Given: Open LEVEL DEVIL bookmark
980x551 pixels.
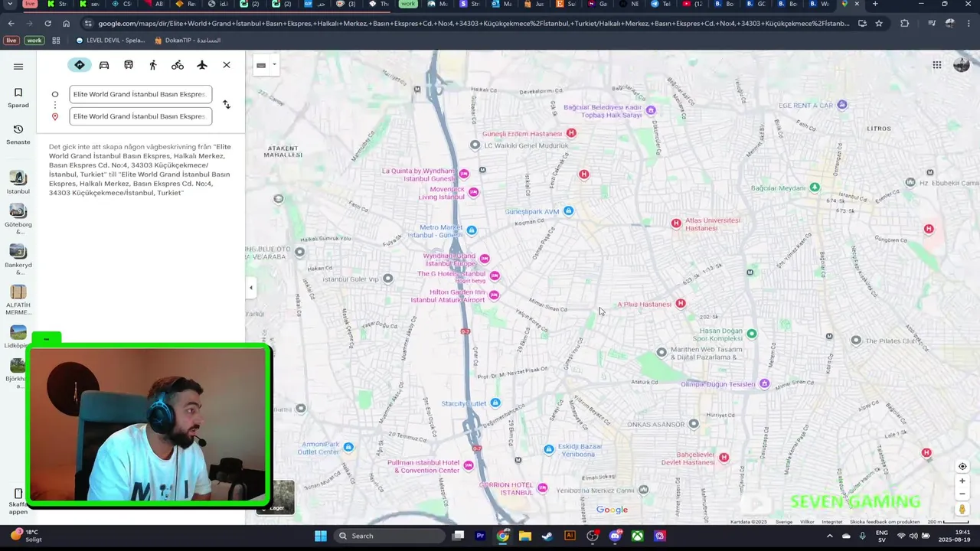Looking at the screenshot, I should [111, 40].
